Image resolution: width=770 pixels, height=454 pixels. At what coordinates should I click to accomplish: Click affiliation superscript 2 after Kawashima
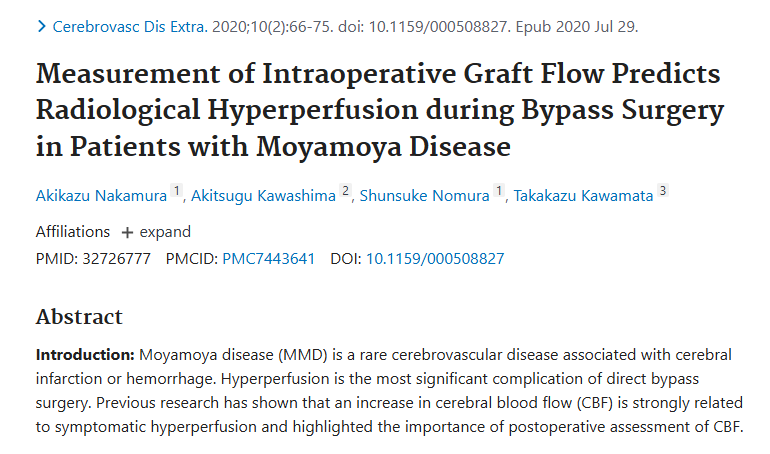pyautogui.click(x=345, y=190)
